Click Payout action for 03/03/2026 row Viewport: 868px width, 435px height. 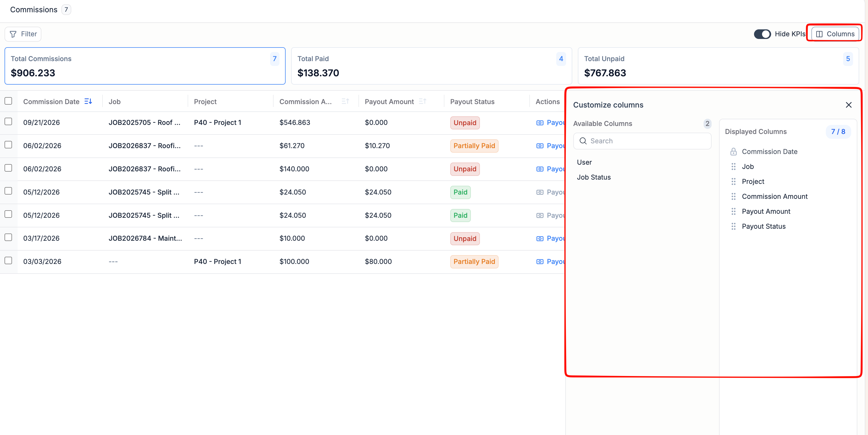click(551, 262)
